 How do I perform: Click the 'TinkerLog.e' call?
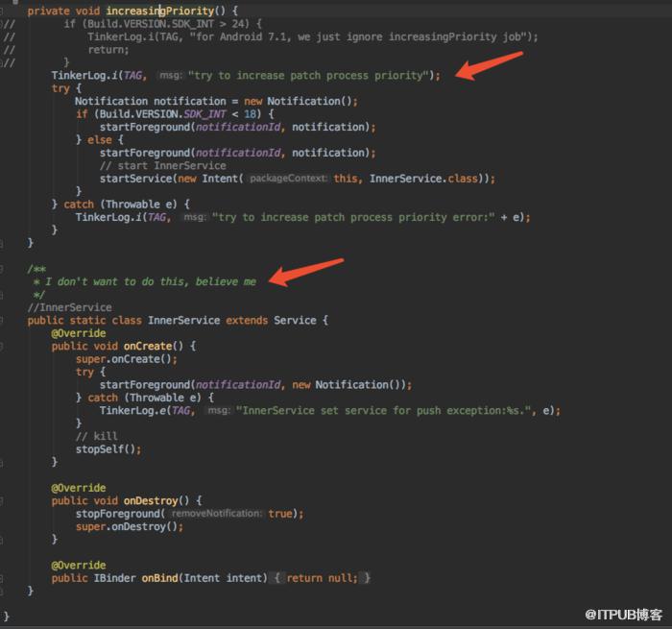point(132,410)
